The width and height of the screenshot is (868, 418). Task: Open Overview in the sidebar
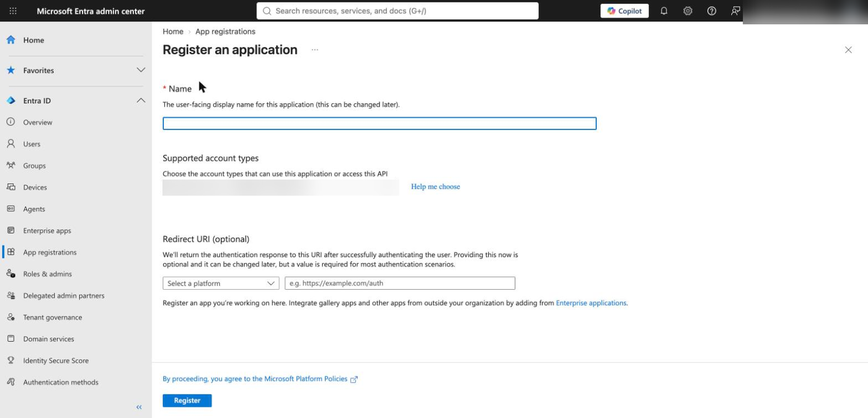(38, 122)
